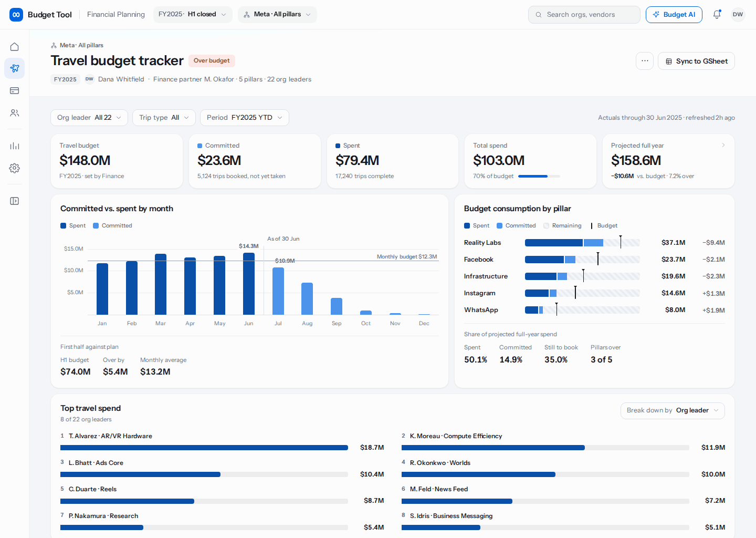
Task: Click the Finance partner M. Okafor text
Action: [x=194, y=79]
